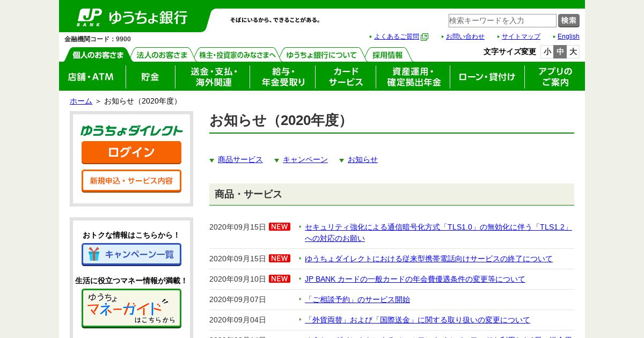Open the 送金・支払・海外関連 menu

(x=213, y=77)
